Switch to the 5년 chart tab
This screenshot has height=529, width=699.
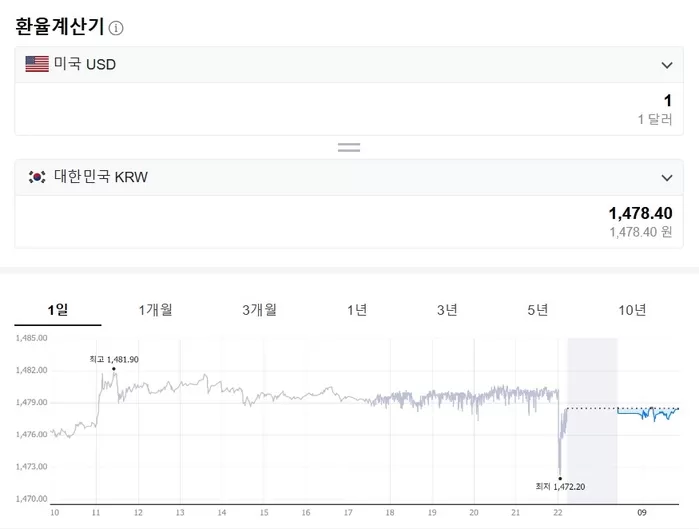(538, 310)
